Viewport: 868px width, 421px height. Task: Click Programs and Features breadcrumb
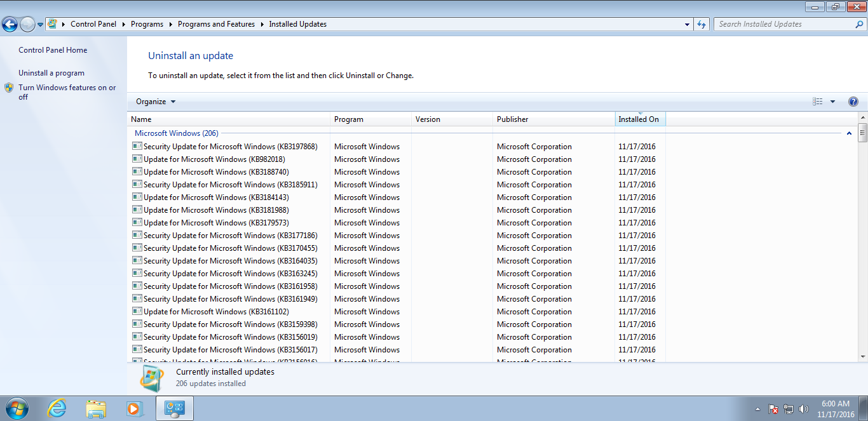216,24
